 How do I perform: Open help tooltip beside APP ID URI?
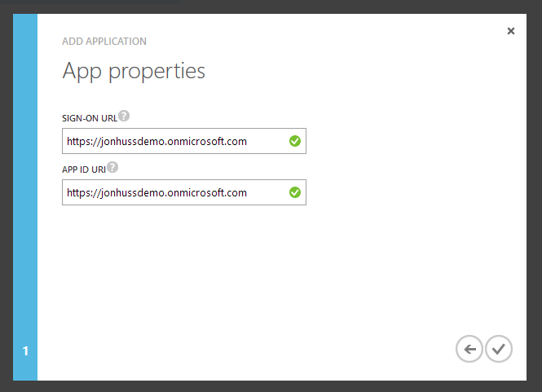(x=112, y=167)
